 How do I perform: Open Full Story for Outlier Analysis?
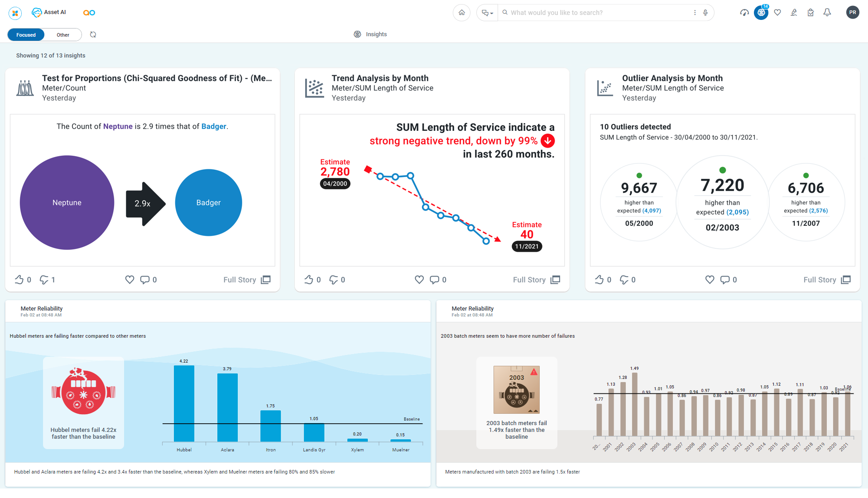pyautogui.click(x=826, y=280)
